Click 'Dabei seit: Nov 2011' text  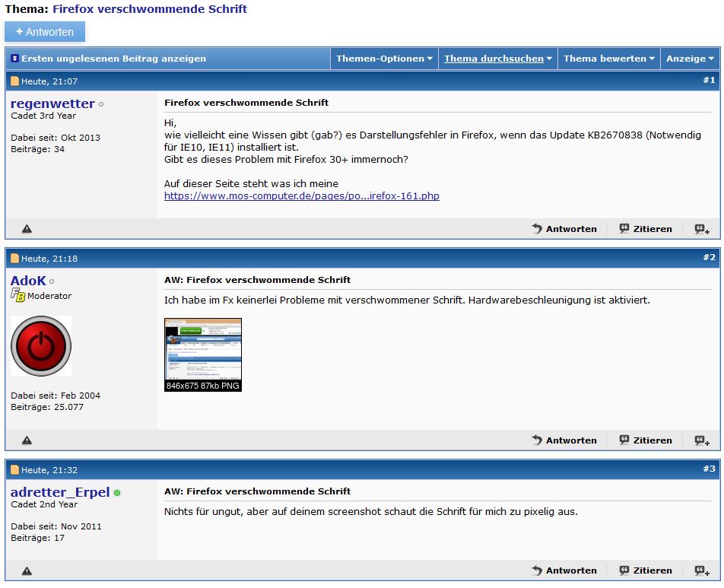(x=56, y=526)
